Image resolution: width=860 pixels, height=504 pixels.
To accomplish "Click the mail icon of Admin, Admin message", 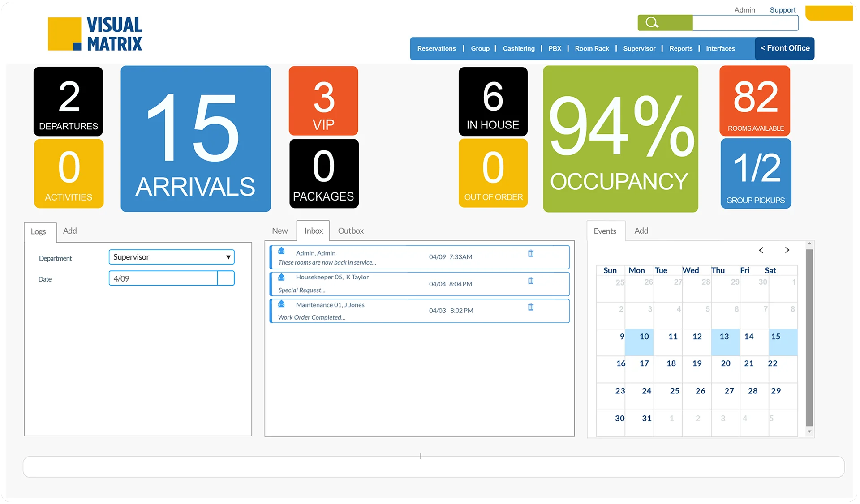I will (x=281, y=251).
